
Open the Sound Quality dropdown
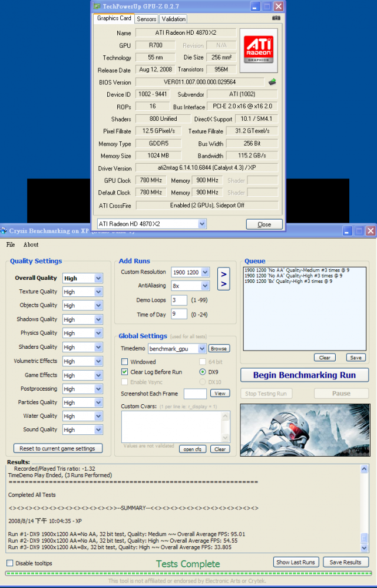coord(98,430)
